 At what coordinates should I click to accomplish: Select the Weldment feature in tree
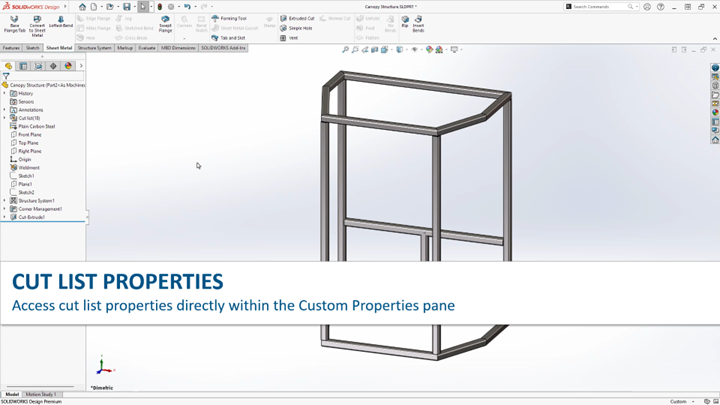click(29, 168)
